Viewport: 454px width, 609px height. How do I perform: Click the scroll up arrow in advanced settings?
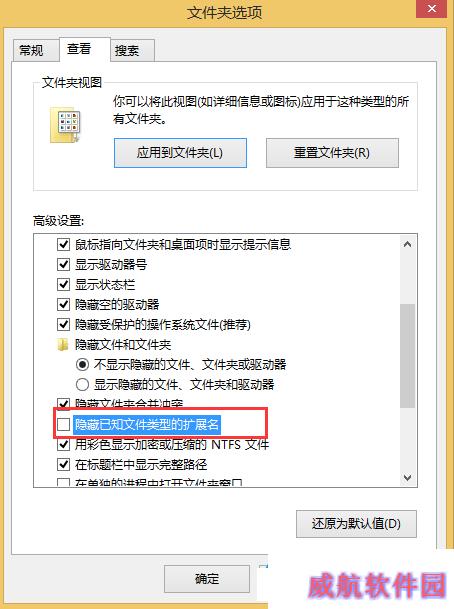(x=407, y=244)
